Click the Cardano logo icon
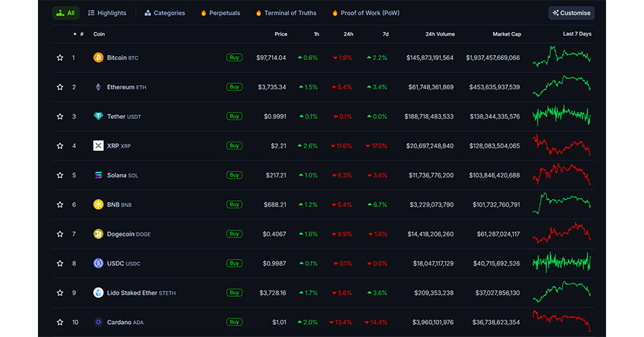Viewport: 644px width, 337px height. pyautogui.click(x=98, y=322)
